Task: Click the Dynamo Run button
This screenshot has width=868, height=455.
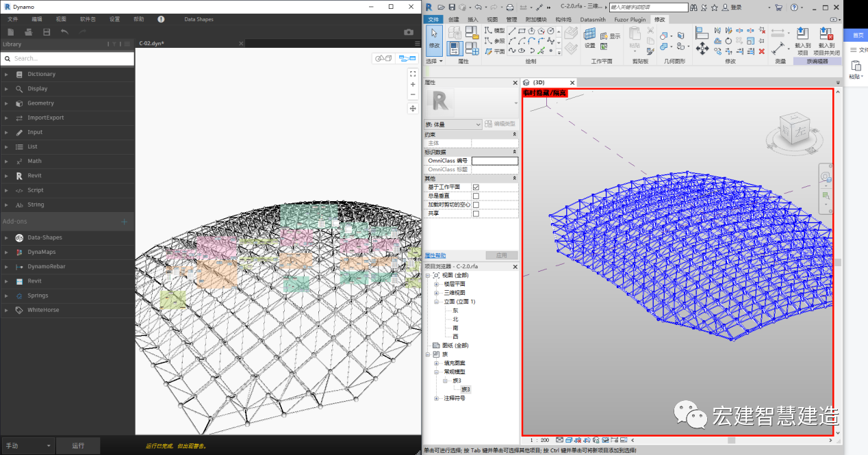Action: pyautogui.click(x=79, y=445)
